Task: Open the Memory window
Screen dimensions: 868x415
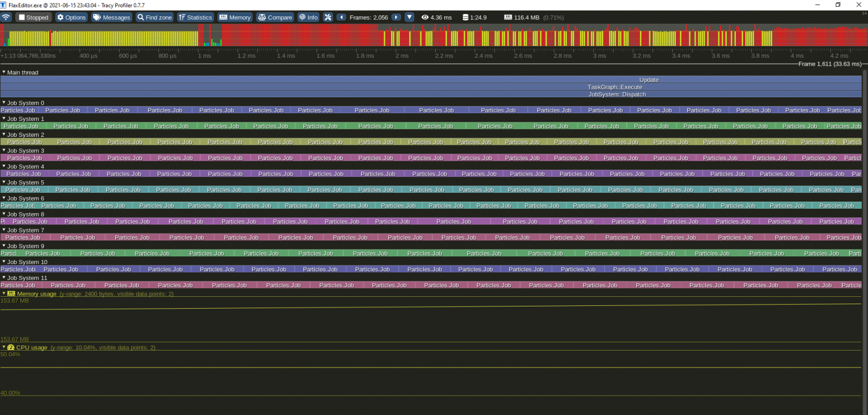Action: pyautogui.click(x=235, y=18)
